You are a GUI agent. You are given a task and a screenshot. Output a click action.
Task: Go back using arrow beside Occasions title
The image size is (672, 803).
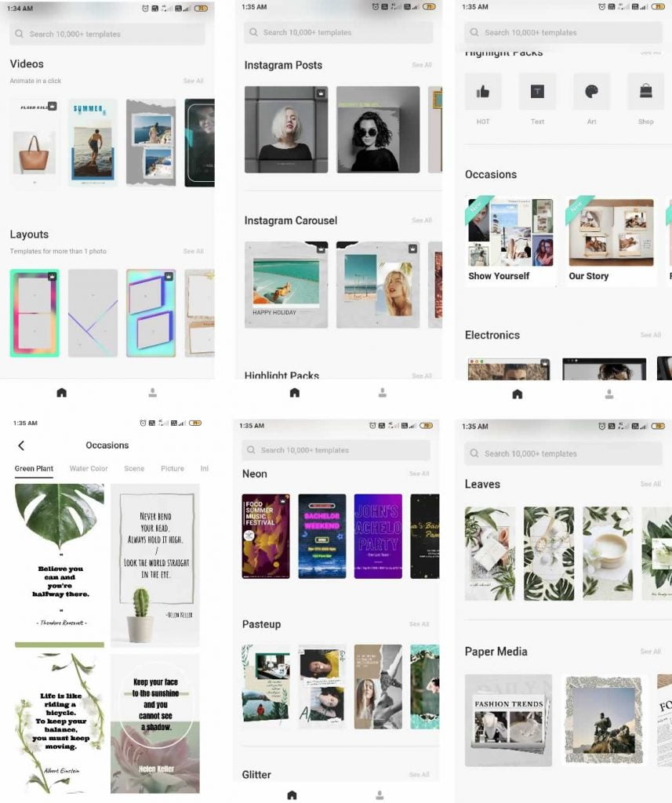coord(21,445)
